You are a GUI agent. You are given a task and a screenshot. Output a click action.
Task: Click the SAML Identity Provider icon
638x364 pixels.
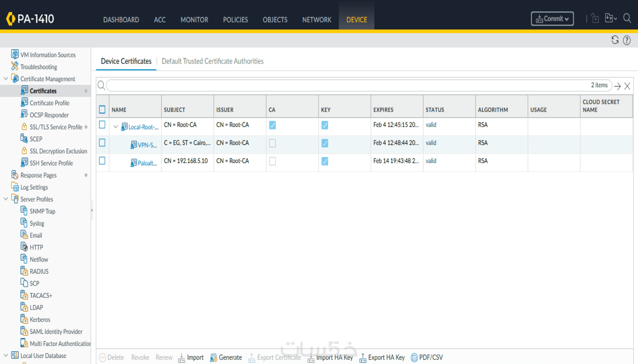[24, 331]
